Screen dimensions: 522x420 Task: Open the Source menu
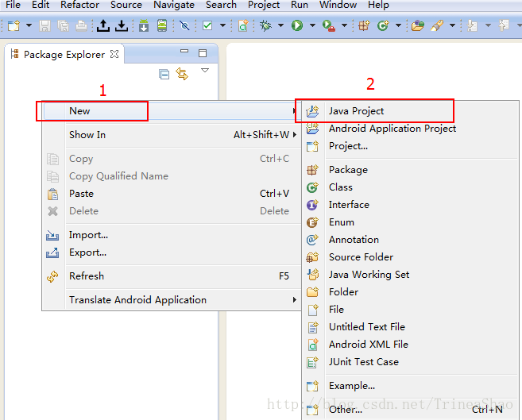pos(126,5)
